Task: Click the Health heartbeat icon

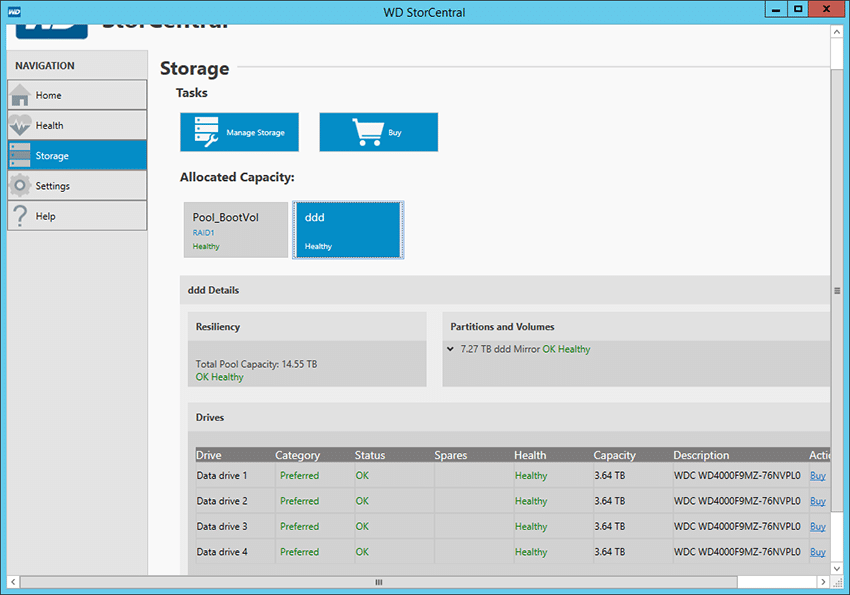Action: [20, 125]
